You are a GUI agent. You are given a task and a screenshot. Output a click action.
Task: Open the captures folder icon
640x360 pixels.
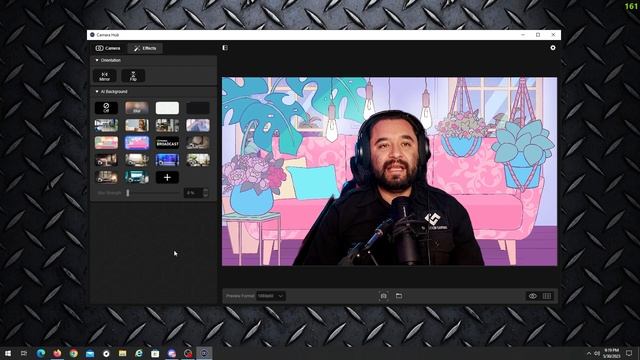(x=399, y=296)
